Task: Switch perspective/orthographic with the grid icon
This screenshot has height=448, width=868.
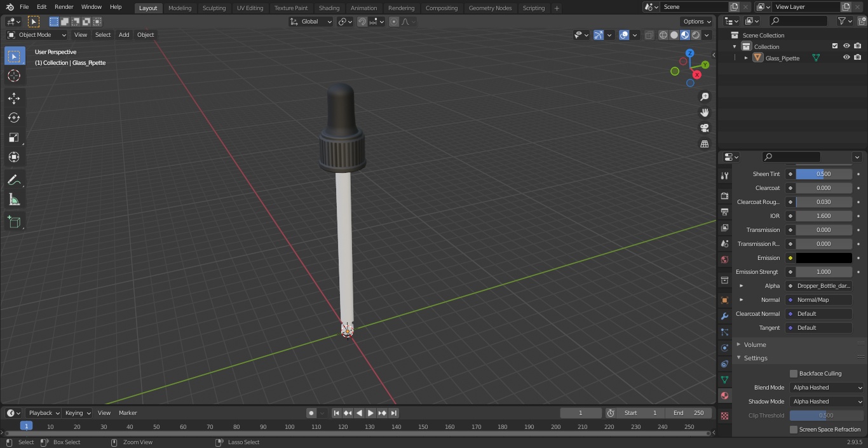Action: pos(704,144)
